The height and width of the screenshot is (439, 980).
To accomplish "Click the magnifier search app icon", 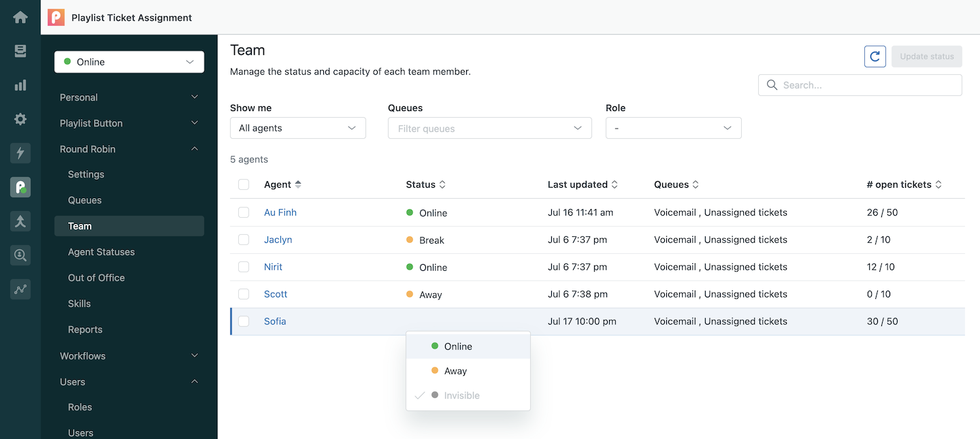I will [20, 255].
